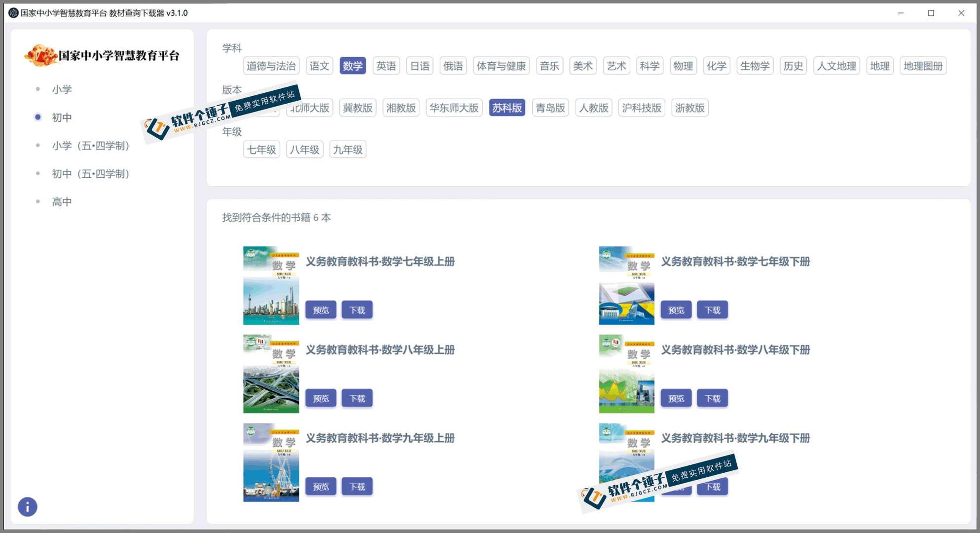Open the 数学八年级上册 cover thumbnail

click(271, 374)
